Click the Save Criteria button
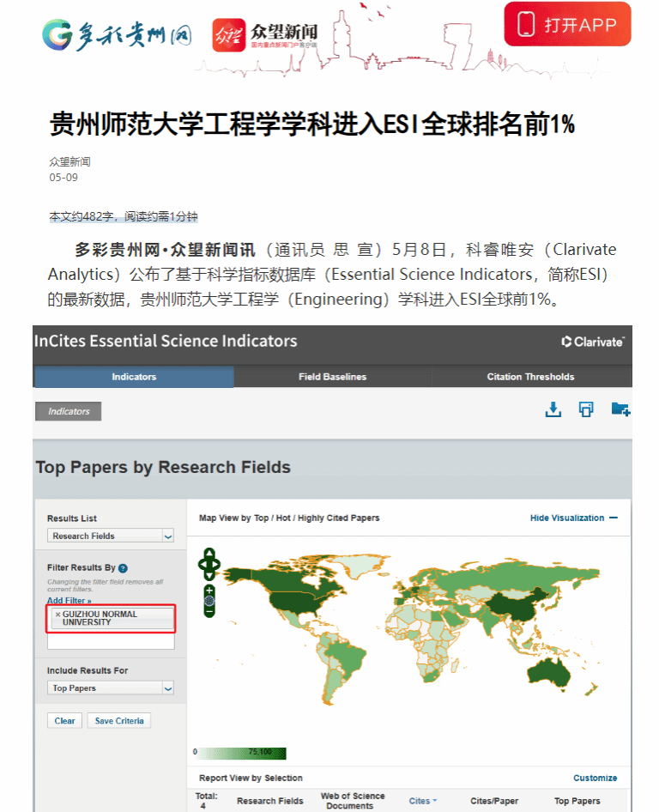This screenshot has width=659, height=812. 119,721
